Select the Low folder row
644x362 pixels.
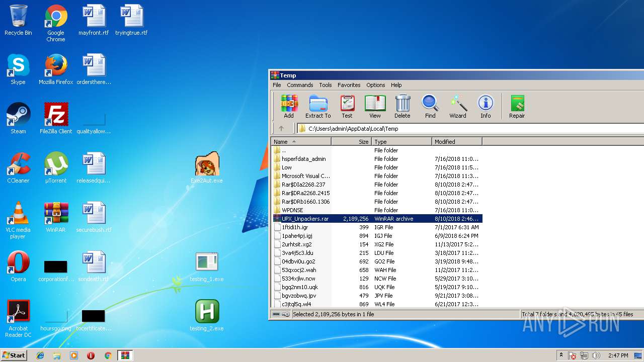click(x=377, y=167)
